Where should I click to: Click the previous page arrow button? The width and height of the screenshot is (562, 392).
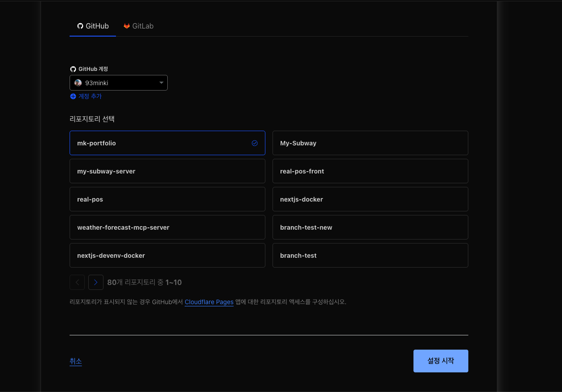pyautogui.click(x=77, y=282)
